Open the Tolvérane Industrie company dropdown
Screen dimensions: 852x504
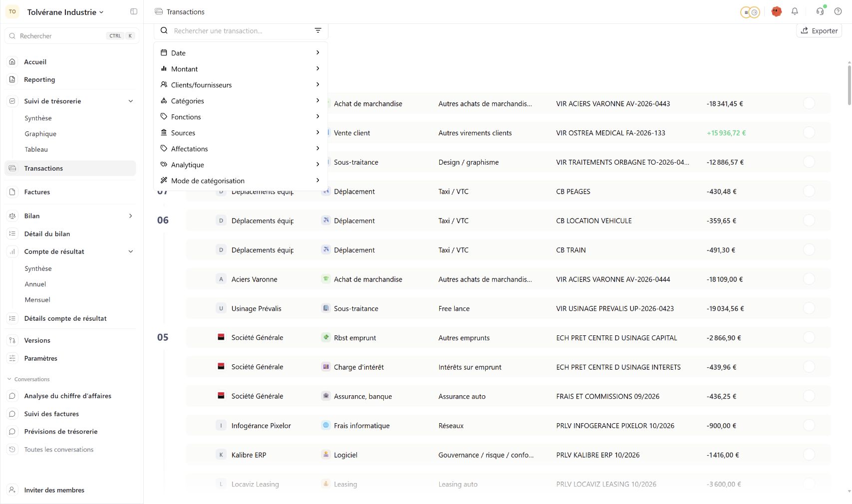pos(65,12)
